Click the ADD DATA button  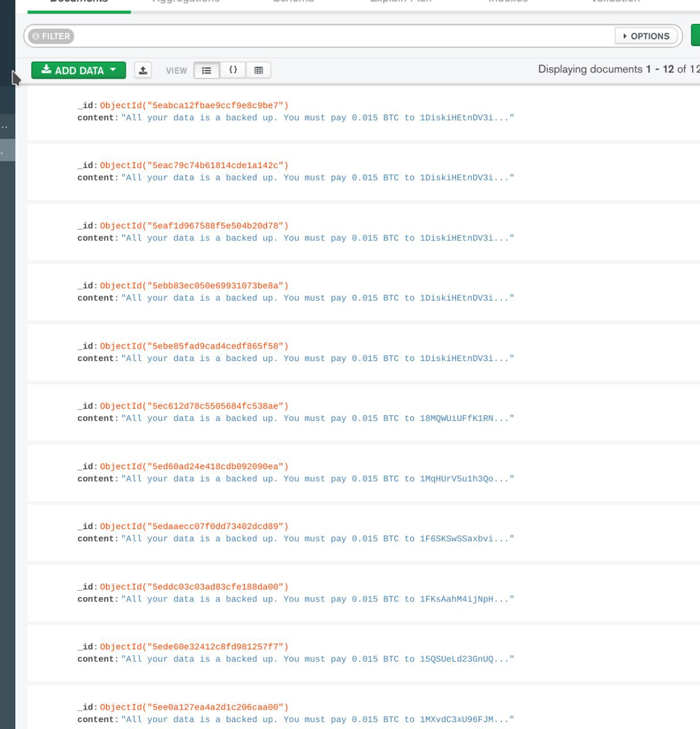tap(79, 70)
